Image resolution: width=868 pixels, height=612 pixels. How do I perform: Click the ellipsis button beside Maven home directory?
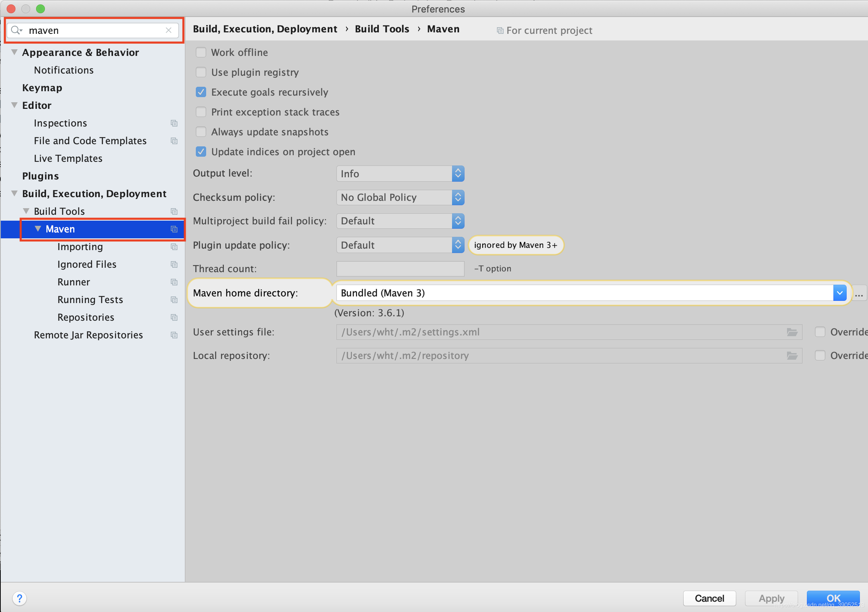pos(858,293)
